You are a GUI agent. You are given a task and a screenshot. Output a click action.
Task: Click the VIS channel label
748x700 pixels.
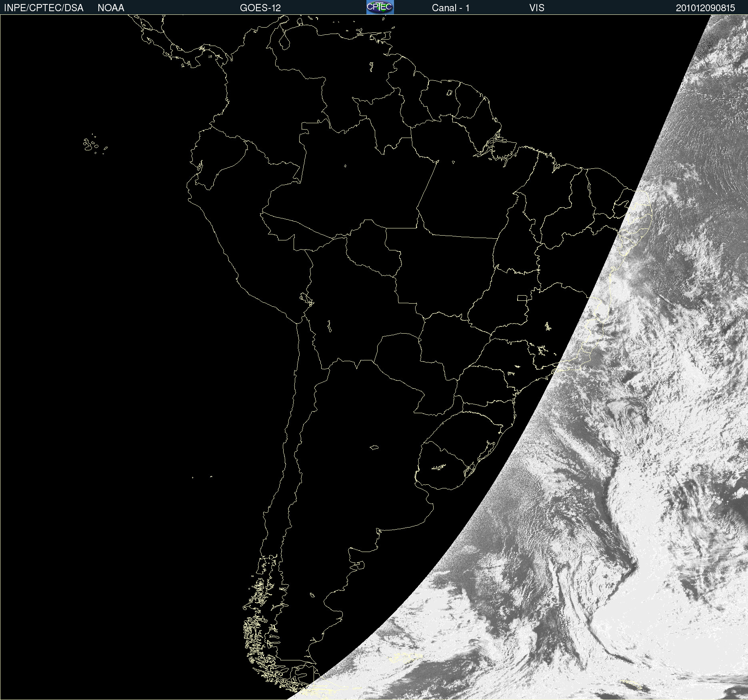coord(537,8)
